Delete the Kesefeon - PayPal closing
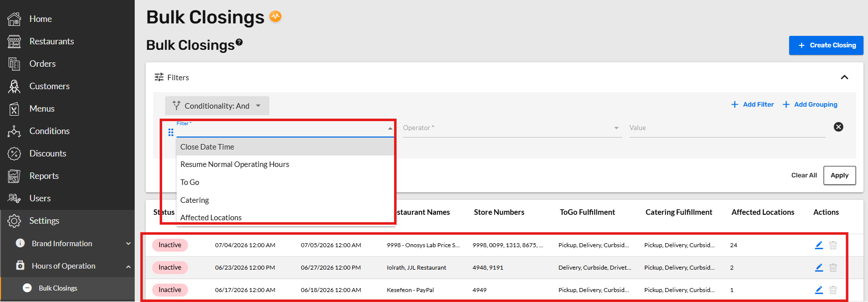 click(833, 290)
